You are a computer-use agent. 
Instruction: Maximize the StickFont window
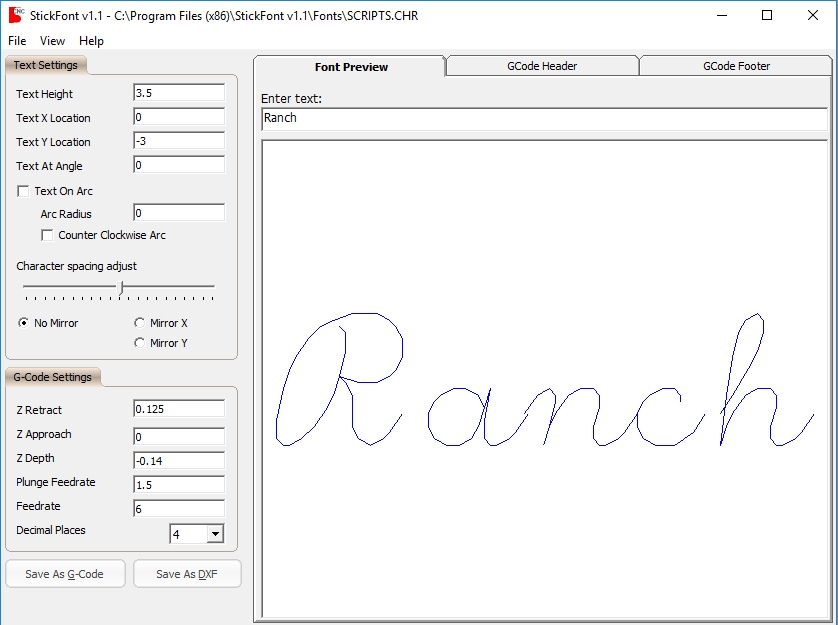[x=767, y=16]
